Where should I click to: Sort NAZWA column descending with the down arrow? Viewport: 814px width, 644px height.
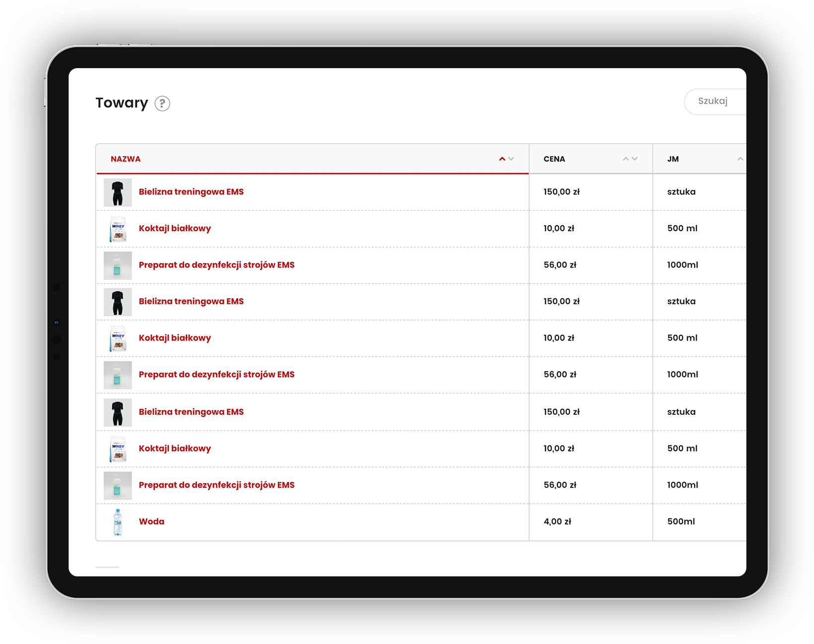511,159
